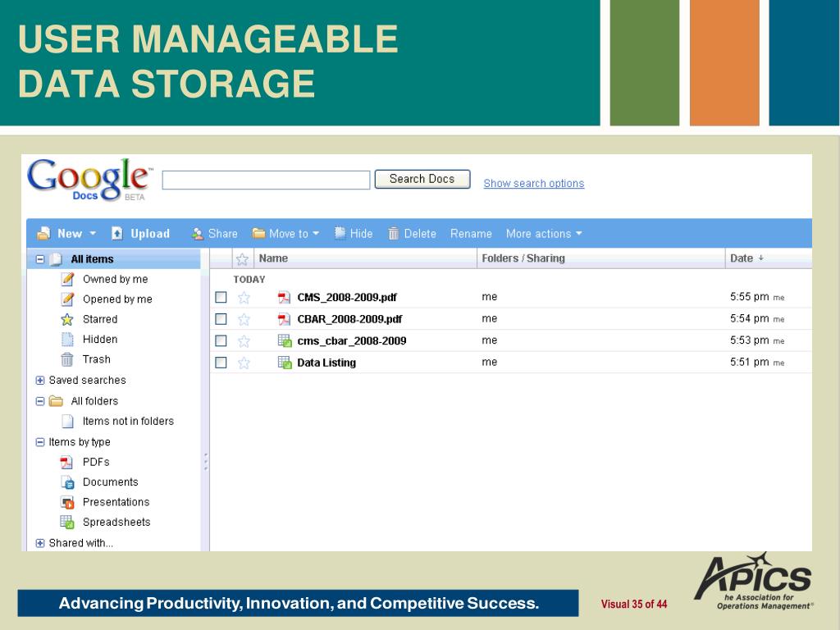Click the New document icon
Image resolution: width=840 pixels, height=630 pixels.
click(43, 233)
